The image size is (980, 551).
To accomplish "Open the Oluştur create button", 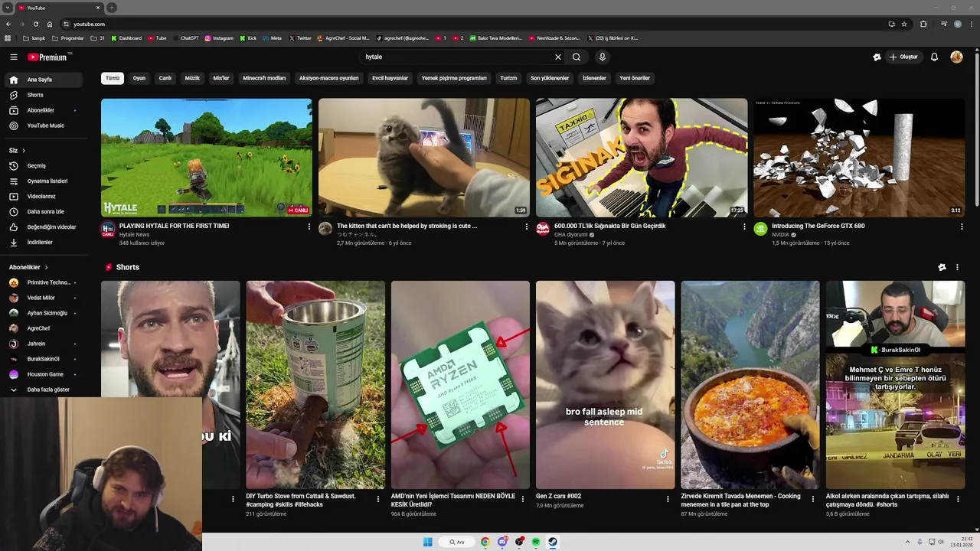I will (x=903, y=57).
